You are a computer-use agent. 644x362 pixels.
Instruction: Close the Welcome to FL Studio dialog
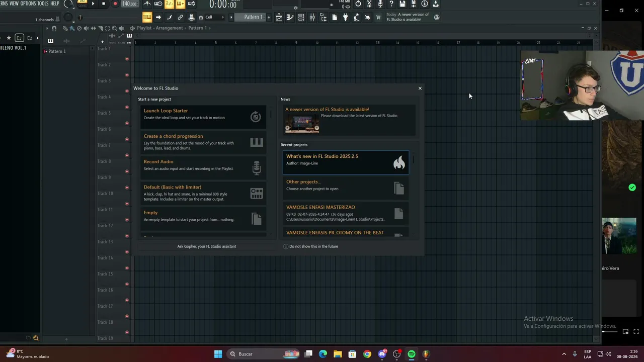tap(420, 88)
